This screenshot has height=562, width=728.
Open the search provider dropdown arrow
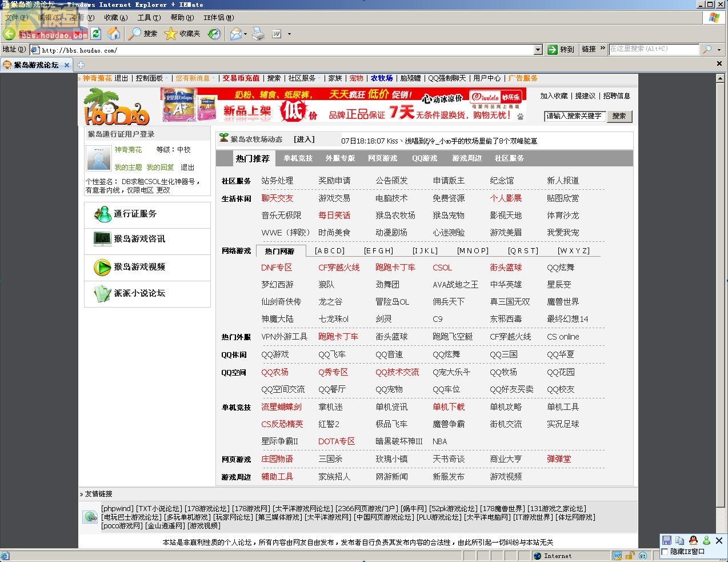[719, 50]
